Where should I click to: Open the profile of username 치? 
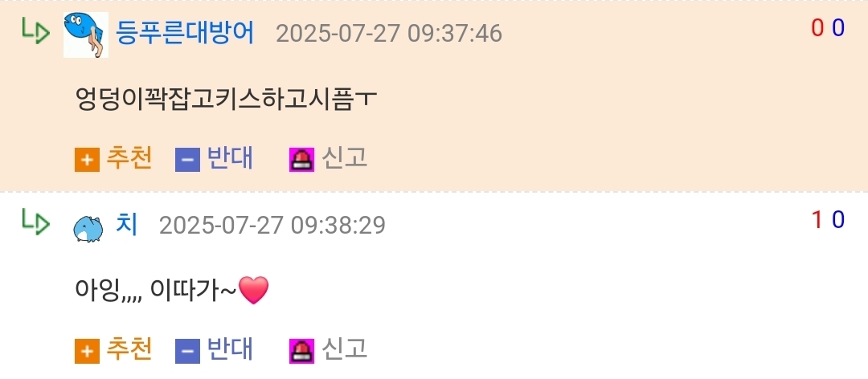pyautogui.click(x=127, y=225)
